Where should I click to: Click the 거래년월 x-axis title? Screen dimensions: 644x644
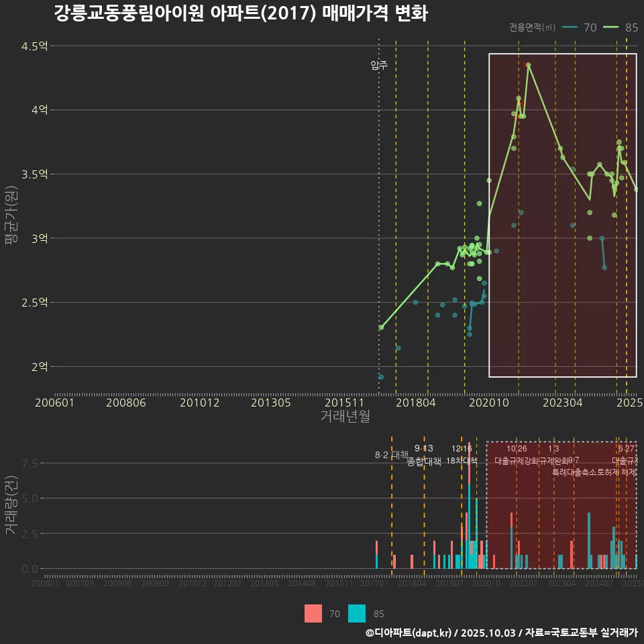tap(345, 417)
